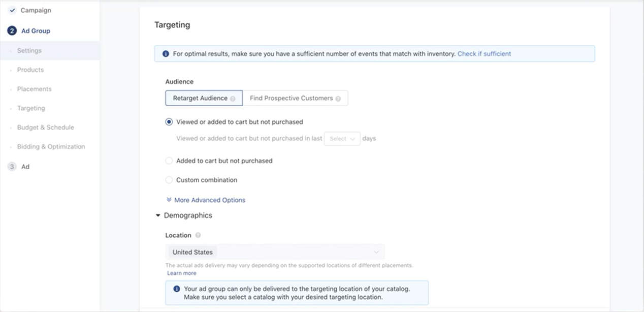Click the info icon in the catalog note
Viewport: 644px width, 312px height.
tap(176, 289)
